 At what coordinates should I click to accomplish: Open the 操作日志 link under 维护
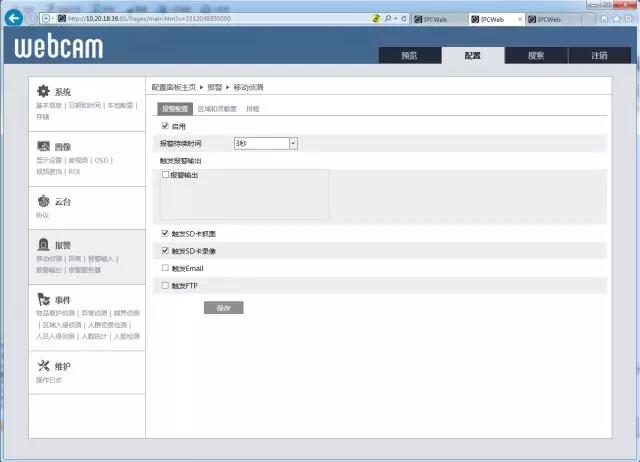point(49,380)
